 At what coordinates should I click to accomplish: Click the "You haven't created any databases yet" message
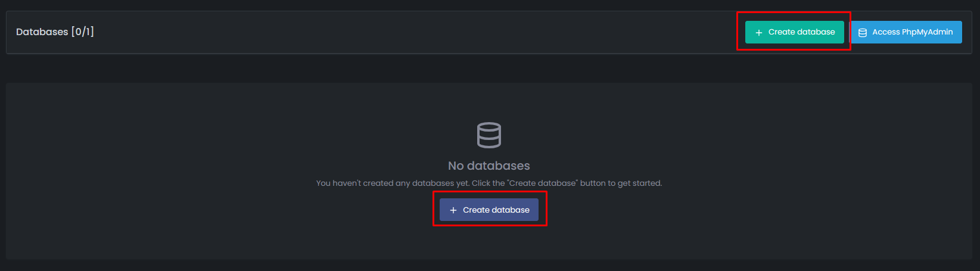coord(393,183)
